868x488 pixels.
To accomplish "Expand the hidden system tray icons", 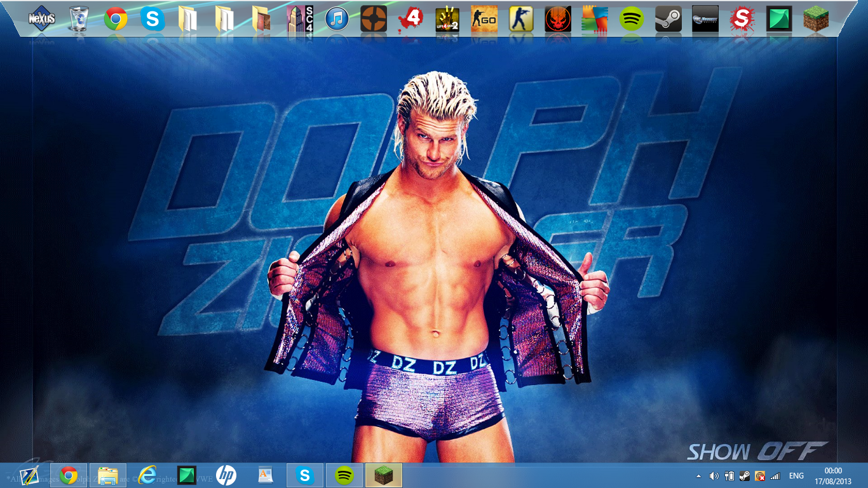I will click(x=699, y=476).
